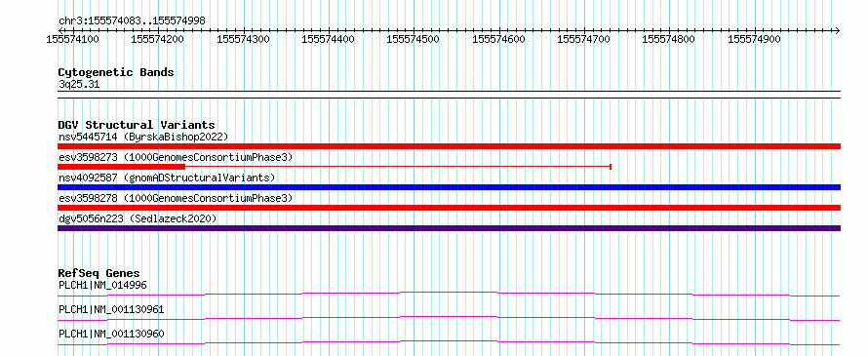Click the 155574900 ruler coordinate
The height and width of the screenshot is (356, 868).
[x=755, y=40]
